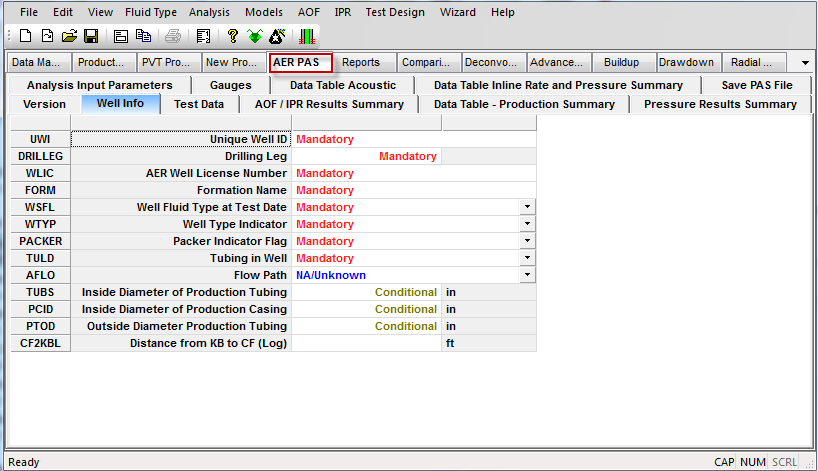Open the Save PAS File tab
This screenshot has width=818, height=471.
[756, 85]
